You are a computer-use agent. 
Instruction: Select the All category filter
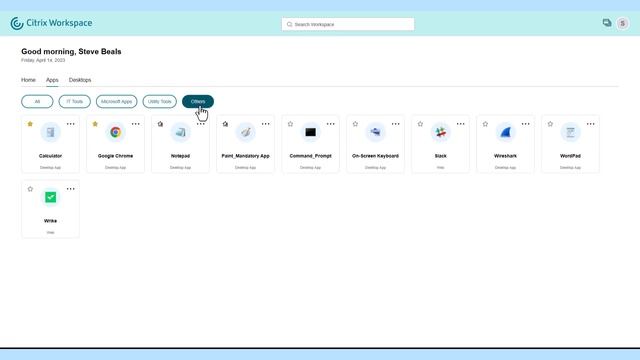(37, 101)
